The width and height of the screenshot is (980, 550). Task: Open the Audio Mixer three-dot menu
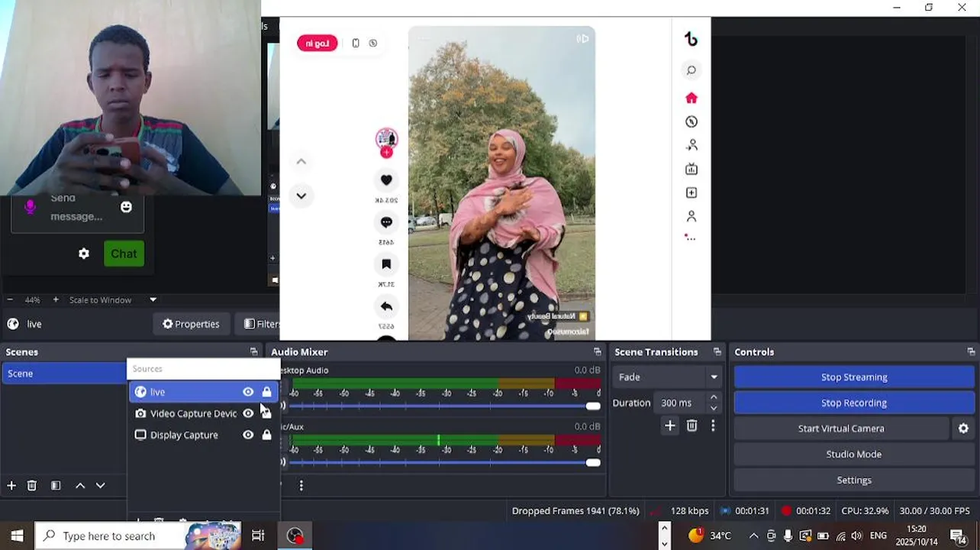301,486
